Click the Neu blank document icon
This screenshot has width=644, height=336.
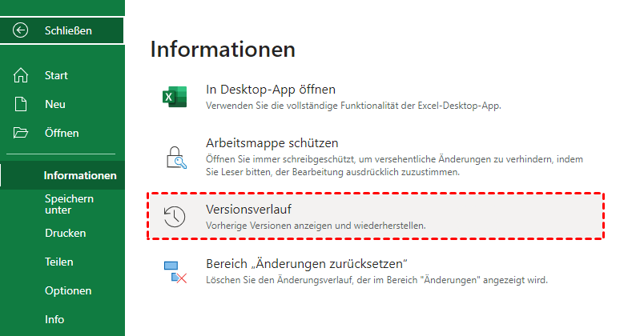point(21,104)
